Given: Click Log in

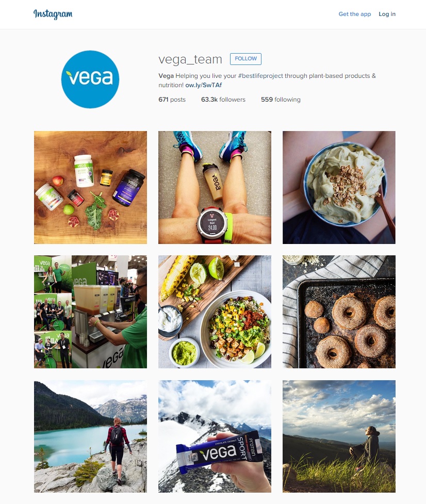Looking at the screenshot, I should tap(387, 14).
